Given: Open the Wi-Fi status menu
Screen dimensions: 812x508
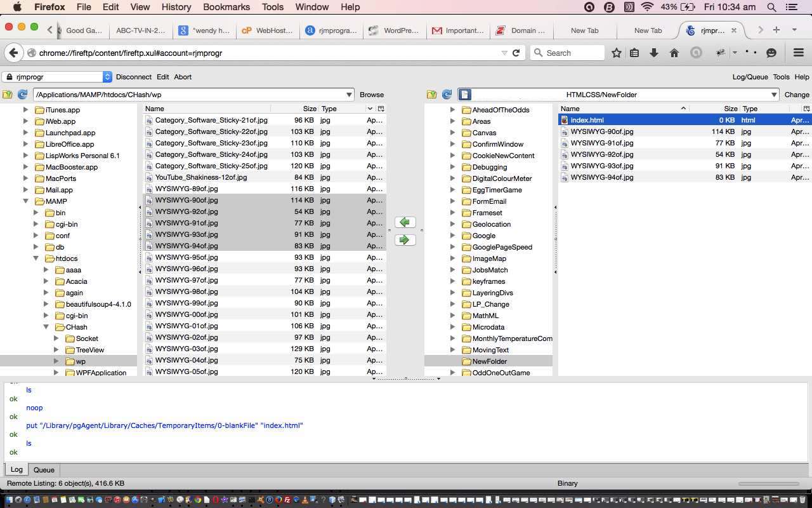Looking at the screenshot, I should (647, 7).
